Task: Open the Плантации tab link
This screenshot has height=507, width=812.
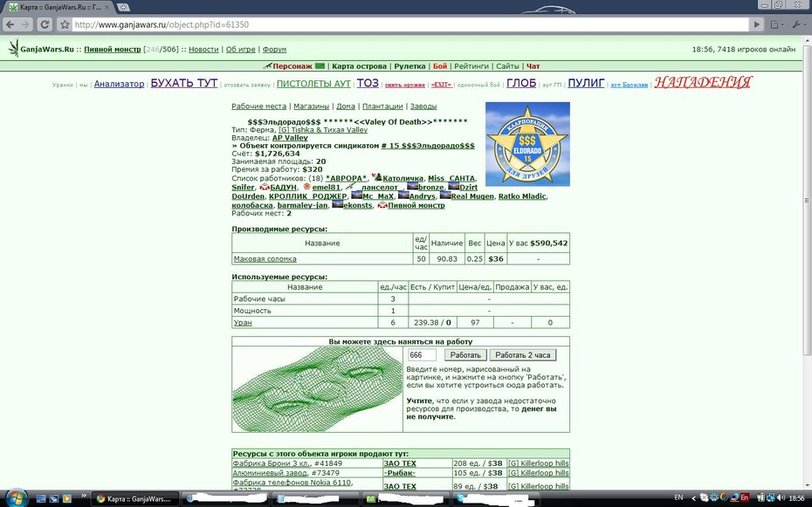Action: pos(382,106)
